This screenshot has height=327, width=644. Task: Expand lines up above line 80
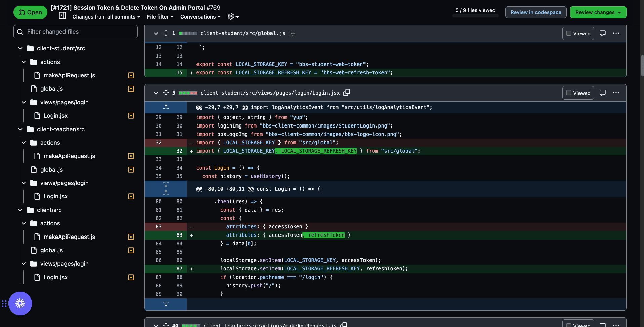pos(166,193)
